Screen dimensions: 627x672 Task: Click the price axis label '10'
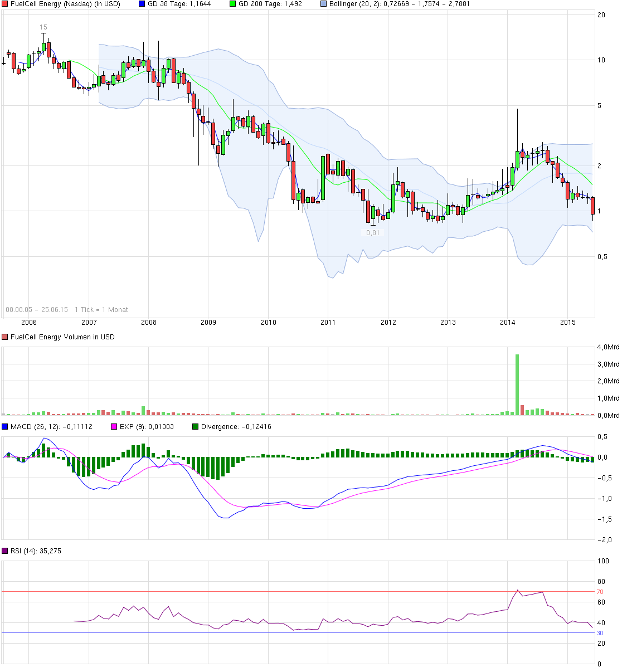601,60
